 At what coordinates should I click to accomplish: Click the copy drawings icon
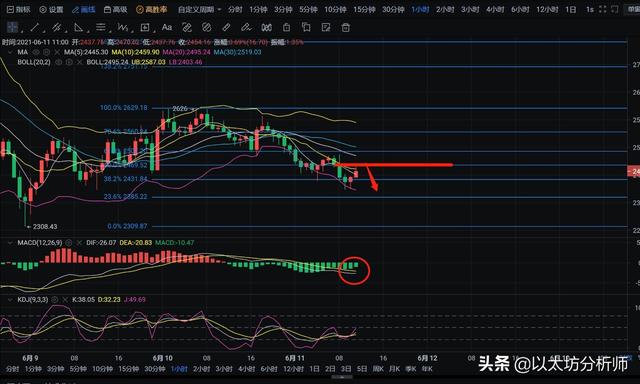(306, 27)
